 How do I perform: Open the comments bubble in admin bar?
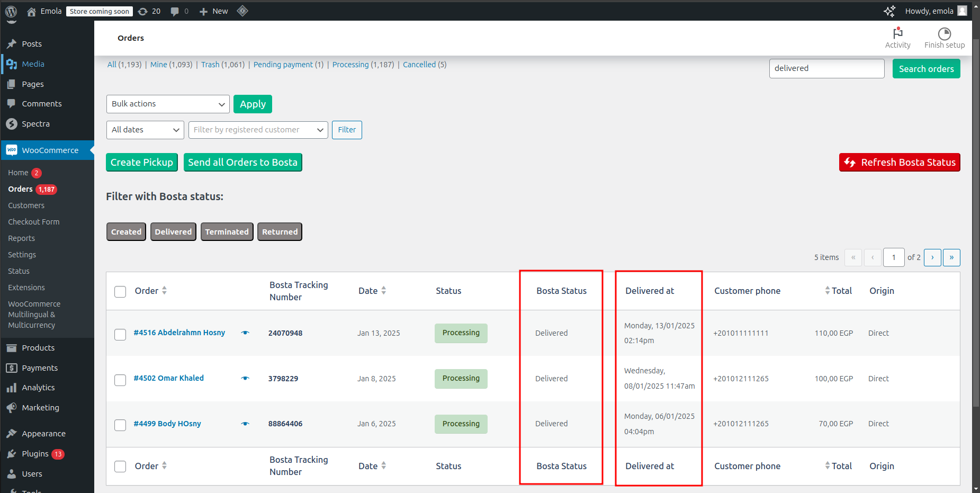(175, 11)
